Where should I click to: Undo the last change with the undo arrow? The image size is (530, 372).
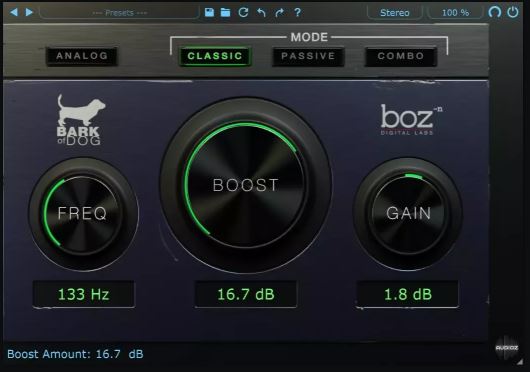click(261, 13)
